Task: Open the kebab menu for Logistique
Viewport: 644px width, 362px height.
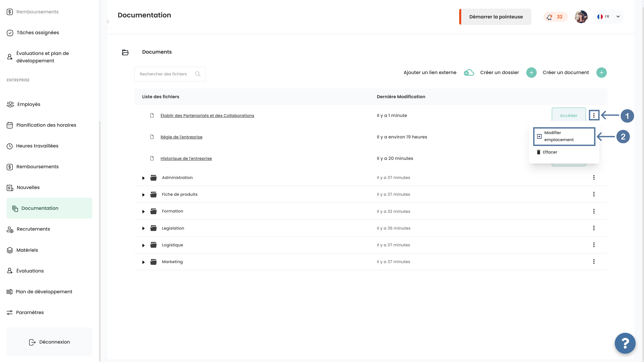Action: [x=594, y=245]
